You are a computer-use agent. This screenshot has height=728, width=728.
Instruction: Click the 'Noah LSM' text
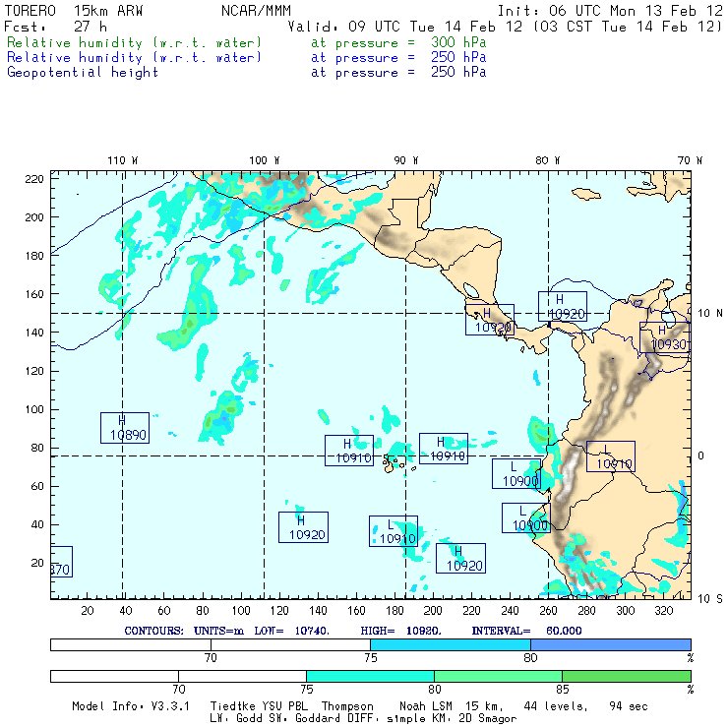point(425,706)
